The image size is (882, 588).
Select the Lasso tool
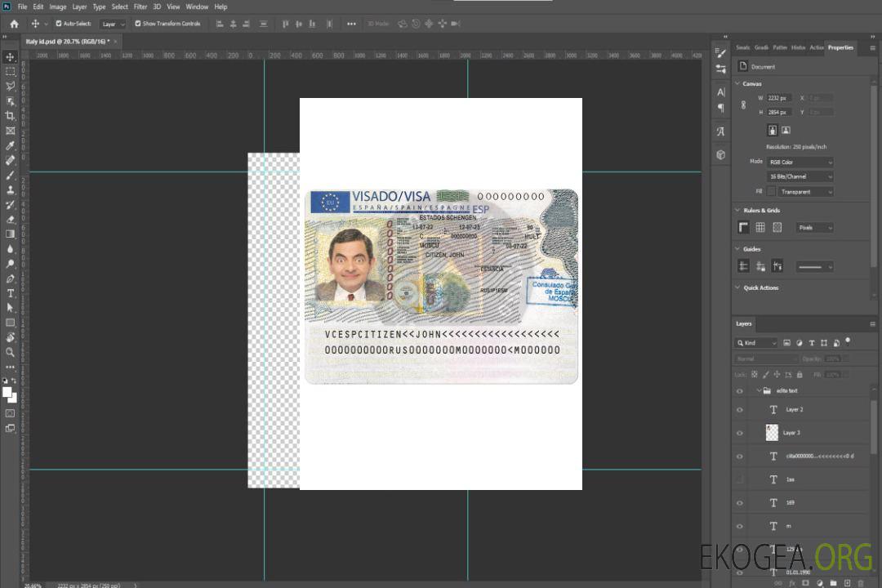click(x=10, y=86)
